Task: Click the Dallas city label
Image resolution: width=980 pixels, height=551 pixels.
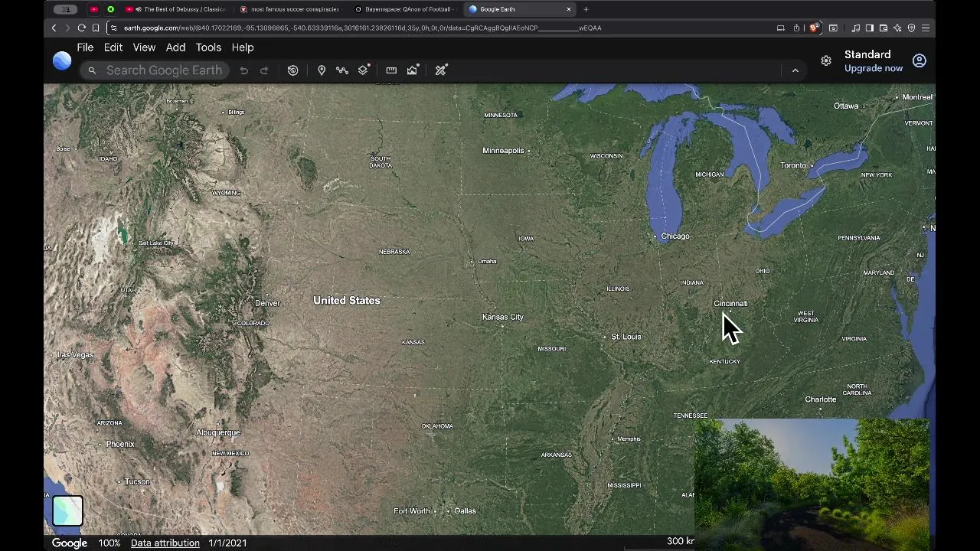Action: 465,511
